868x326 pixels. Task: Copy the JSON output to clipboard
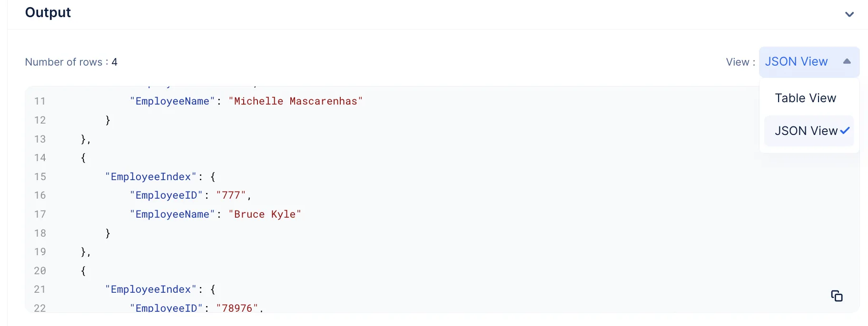tap(837, 296)
